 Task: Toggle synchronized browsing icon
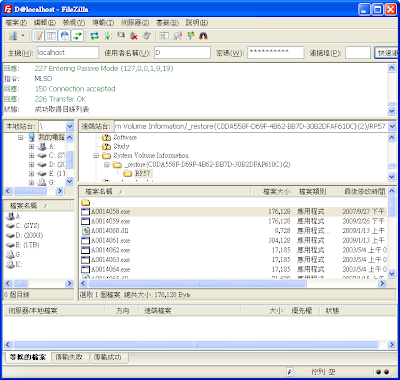[x=190, y=36]
